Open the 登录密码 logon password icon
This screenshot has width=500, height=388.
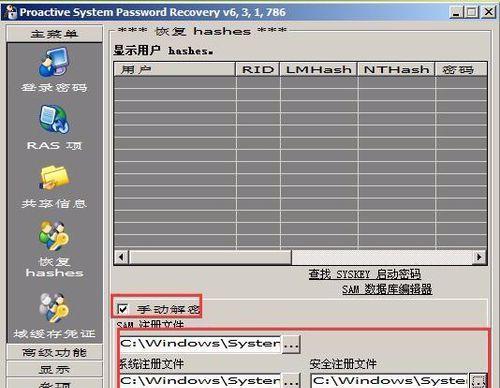click(x=54, y=62)
